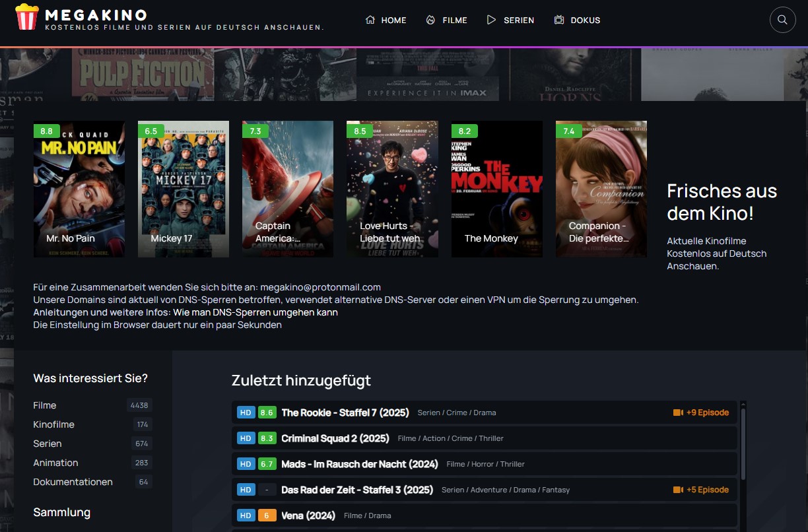Click 'Serien / Adventure / Drama / Fantasy' genre text
Viewport: 808px width, 532px height.
click(x=506, y=490)
